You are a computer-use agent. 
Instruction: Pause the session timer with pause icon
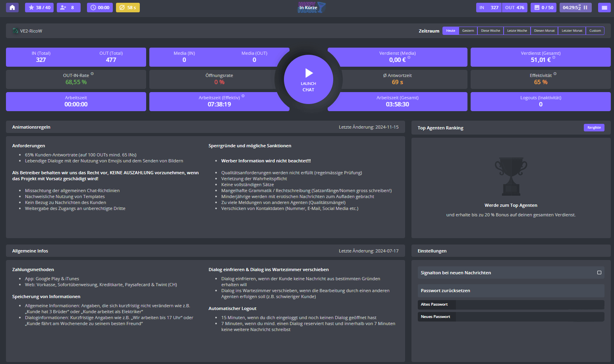click(585, 8)
